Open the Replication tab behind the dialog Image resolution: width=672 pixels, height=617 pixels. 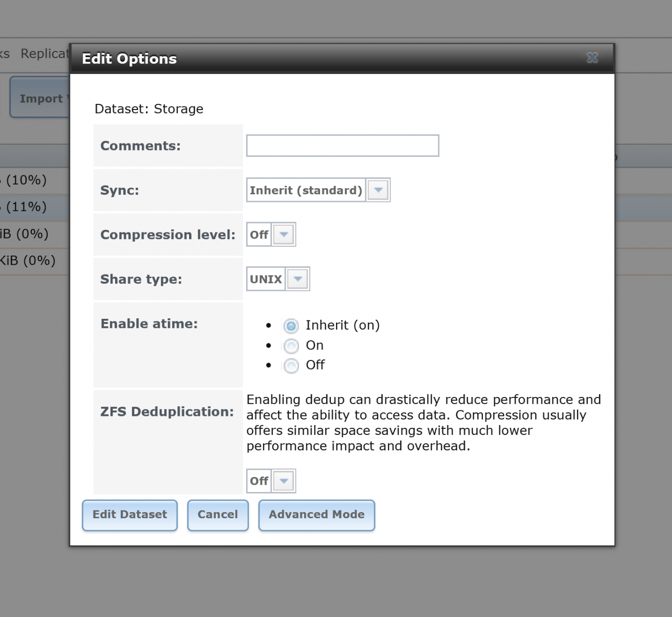tap(44, 53)
